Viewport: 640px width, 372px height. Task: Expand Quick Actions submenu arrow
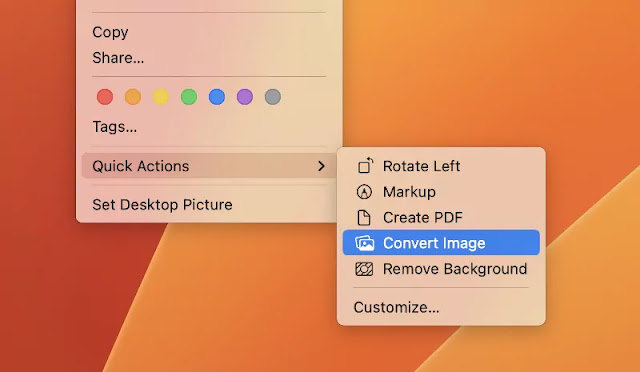[321, 166]
